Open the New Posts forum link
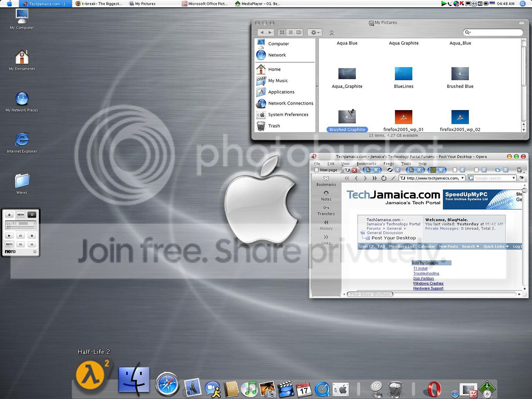532x399 pixels. 448,246
